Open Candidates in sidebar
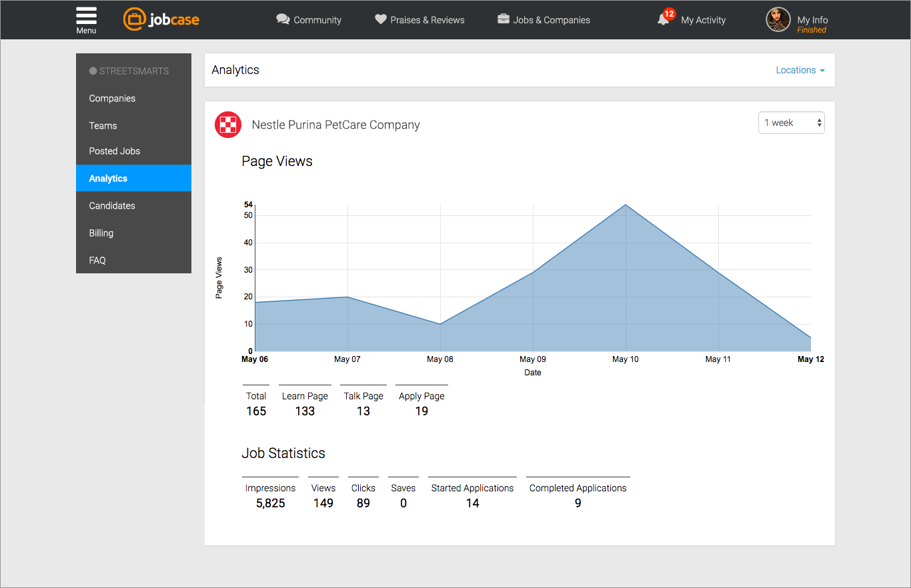Viewport: 911px width, 588px height. 133,205
